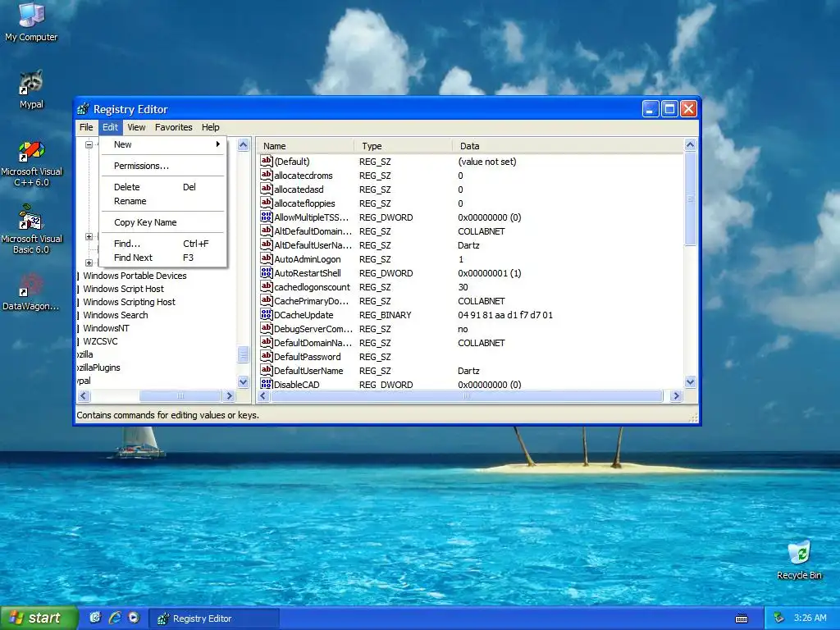This screenshot has width=840, height=630.
Task: Expand the tree node beside Find Next
Action: (89, 262)
